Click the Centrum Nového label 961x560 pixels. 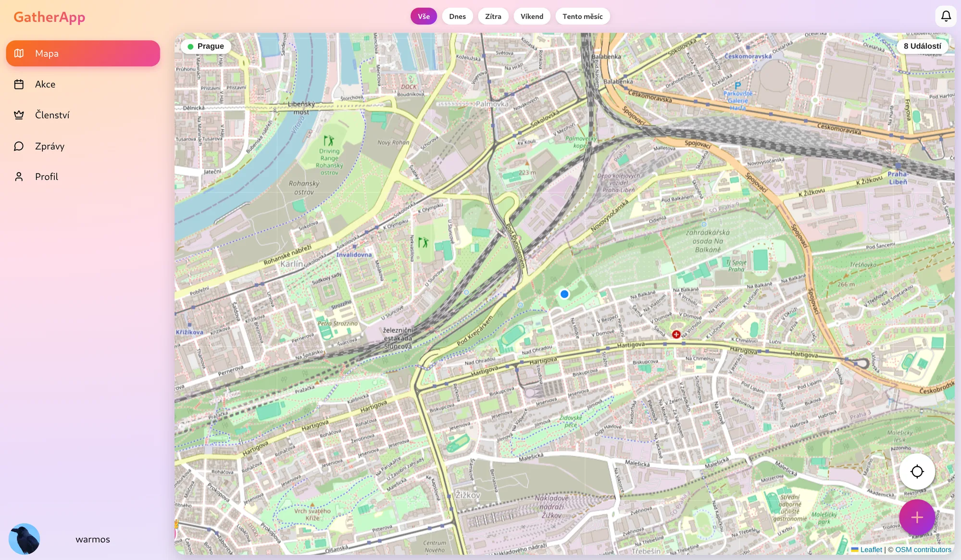coord(435,547)
